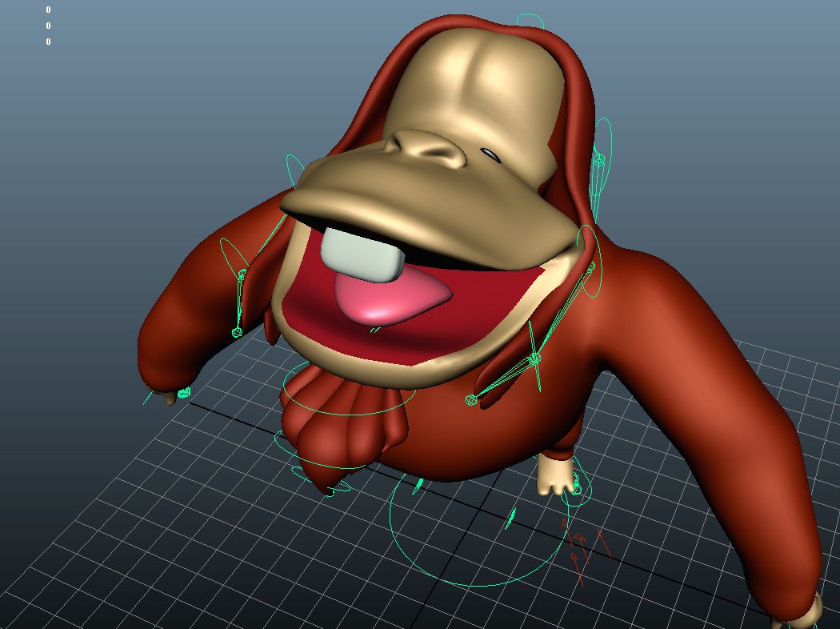The width and height of the screenshot is (840, 629).
Task: Click the red arrow controls on the ground
Action: point(579,548)
